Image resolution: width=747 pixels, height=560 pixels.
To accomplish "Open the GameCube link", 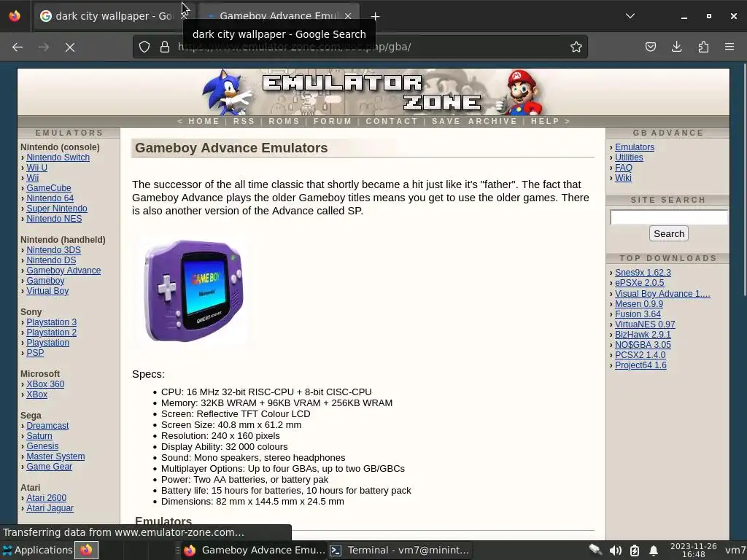I will (49, 188).
